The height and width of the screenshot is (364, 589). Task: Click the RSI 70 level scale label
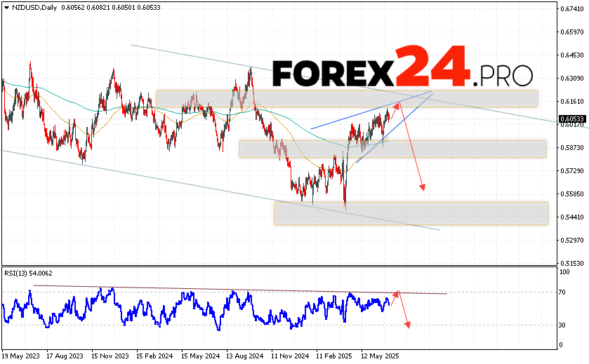pos(563,292)
